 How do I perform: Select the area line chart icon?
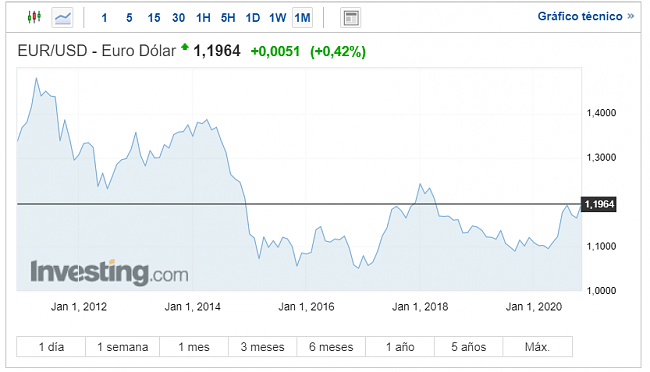tap(63, 18)
